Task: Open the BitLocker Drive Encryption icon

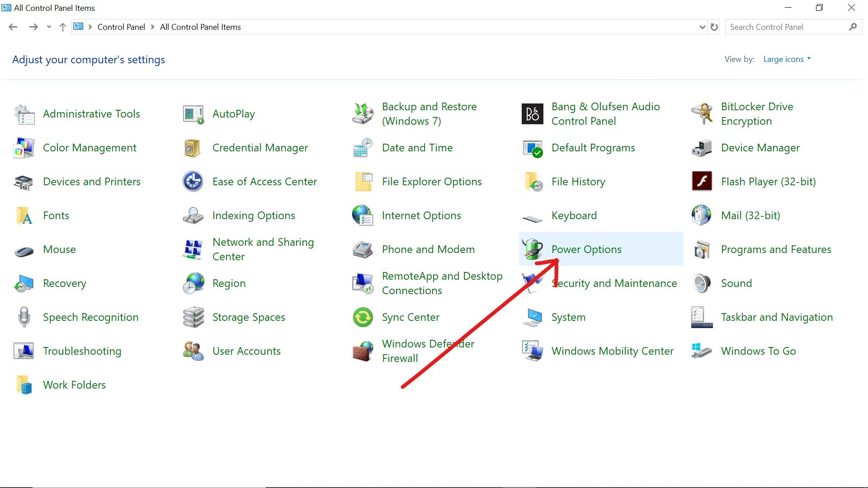Action: [702, 114]
